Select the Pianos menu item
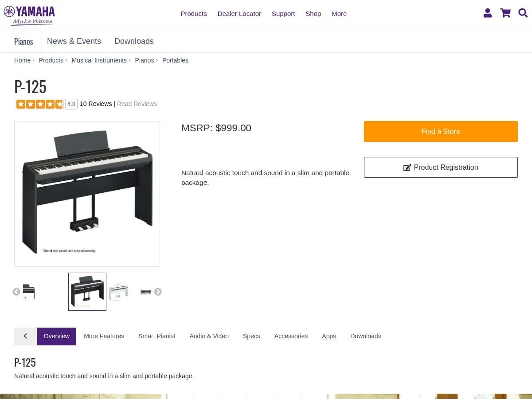Viewport: 532px width, 399px height. (23, 41)
